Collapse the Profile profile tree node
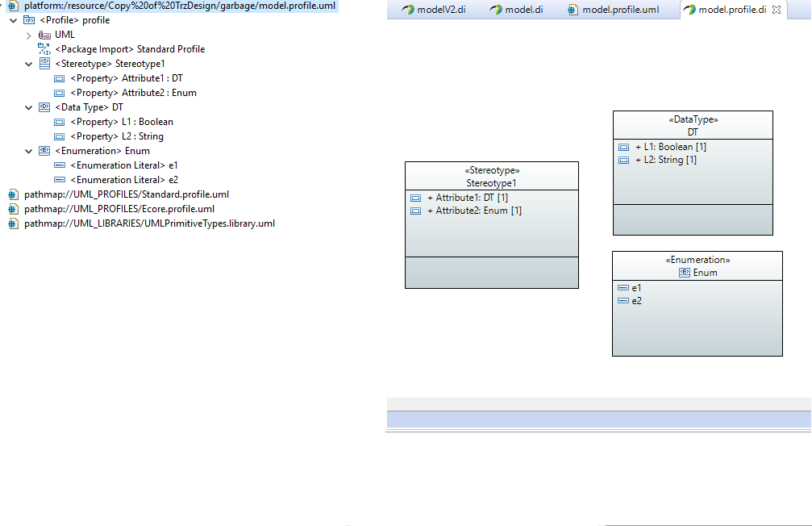This screenshot has height=526, width=812. pos(14,21)
